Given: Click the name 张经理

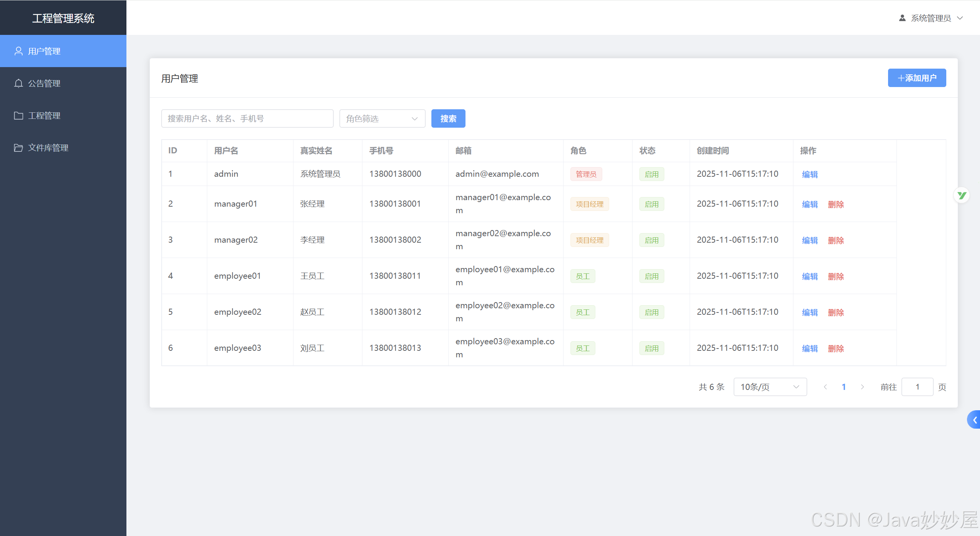Looking at the screenshot, I should 312,204.
